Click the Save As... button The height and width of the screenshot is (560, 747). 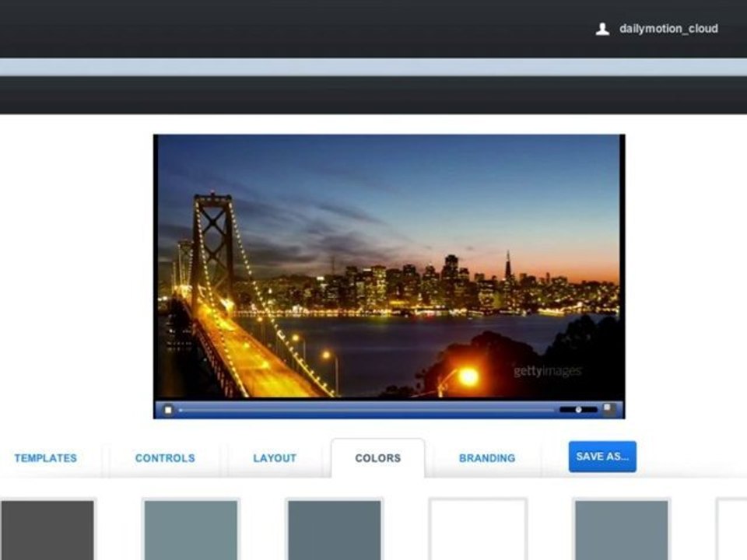click(602, 457)
